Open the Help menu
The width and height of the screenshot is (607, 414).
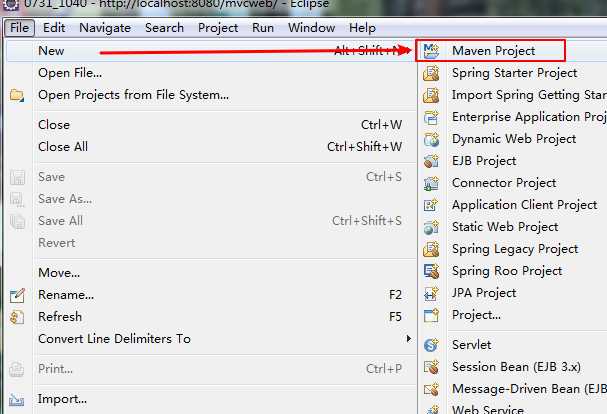(362, 28)
